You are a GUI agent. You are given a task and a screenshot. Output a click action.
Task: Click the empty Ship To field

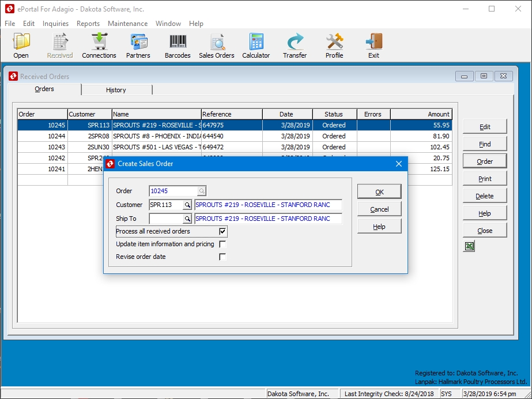coord(166,219)
